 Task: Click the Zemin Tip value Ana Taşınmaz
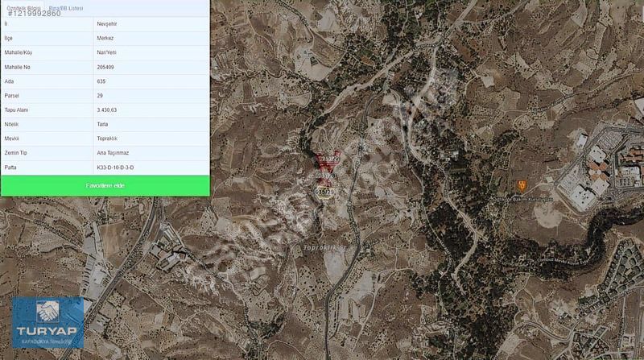113,153
